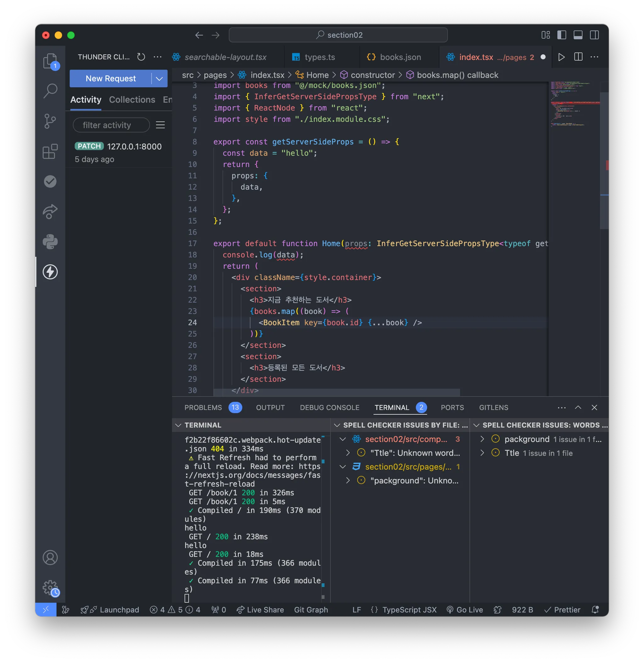Collapse the TERMINAL section chevron

tap(178, 425)
